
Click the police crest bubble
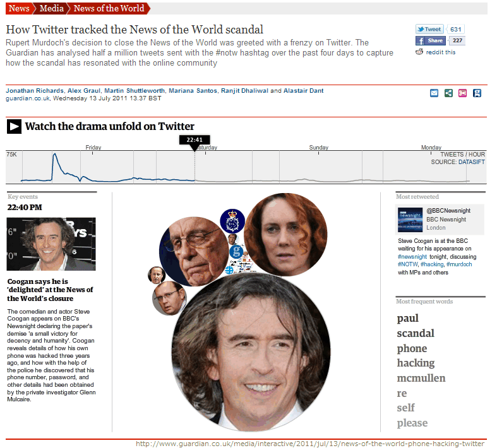[x=232, y=221]
